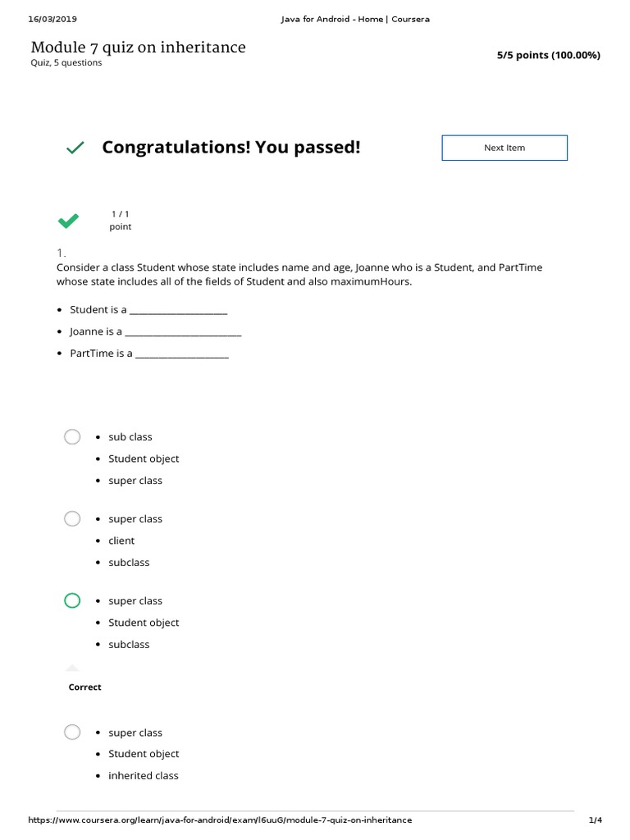Image resolution: width=630 pixels, height=840 pixels.
Task: Click the blank after PartTime is a
Action: coord(181,354)
